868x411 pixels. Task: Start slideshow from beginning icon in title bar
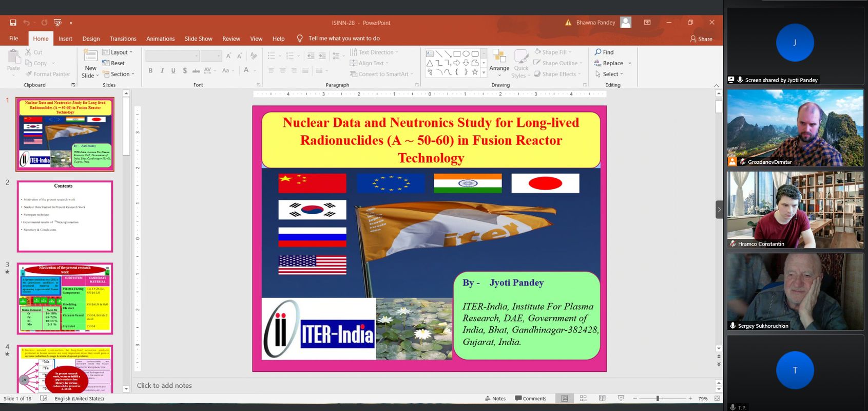click(57, 23)
